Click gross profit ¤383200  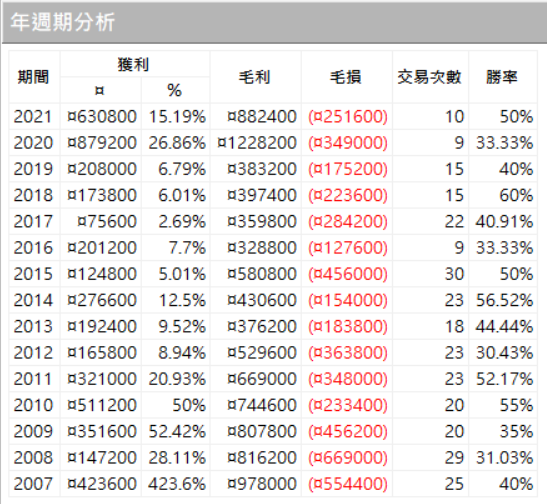click(262, 169)
